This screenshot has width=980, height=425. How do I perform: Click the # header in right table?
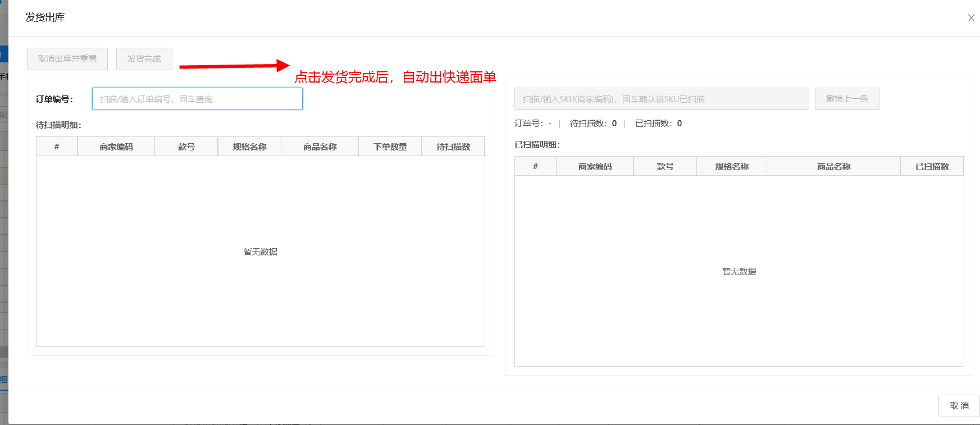(535, 166)
